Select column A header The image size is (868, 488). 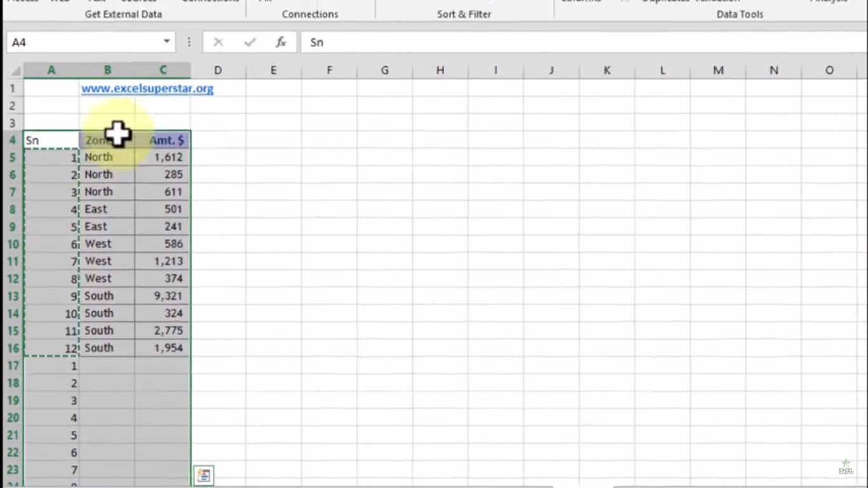point(51,71)
